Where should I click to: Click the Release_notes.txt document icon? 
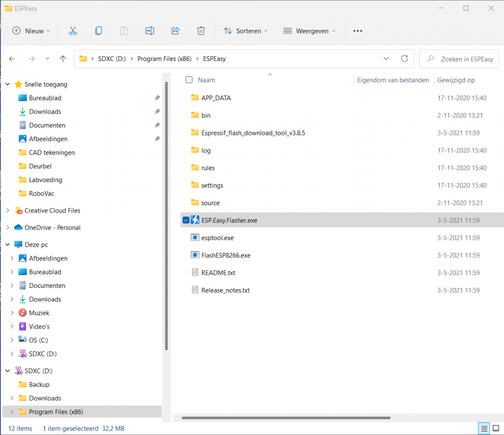pos(195,290)
